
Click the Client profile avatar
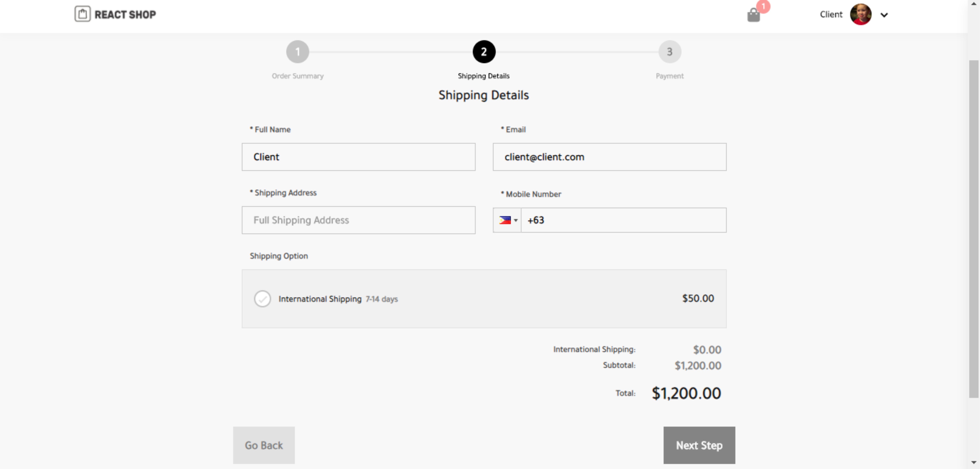point(861,14)
